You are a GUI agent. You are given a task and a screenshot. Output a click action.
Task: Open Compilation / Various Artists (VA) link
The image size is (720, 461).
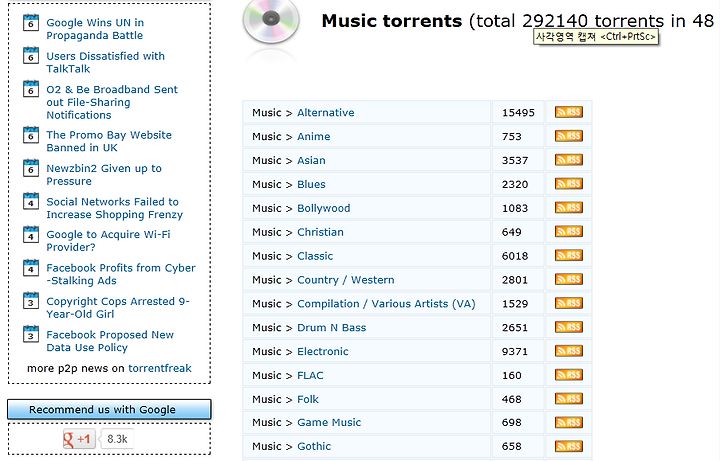tap(386, 304)
